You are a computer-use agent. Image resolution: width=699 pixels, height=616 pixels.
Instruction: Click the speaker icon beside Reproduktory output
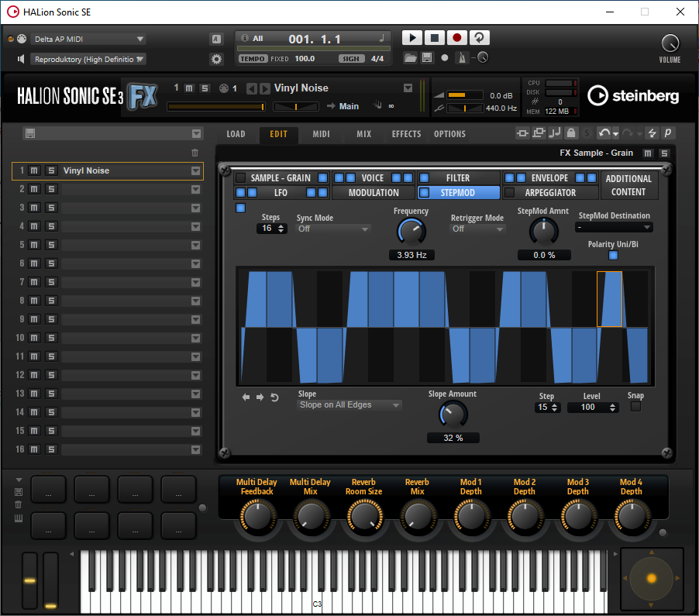coord(20,59)
